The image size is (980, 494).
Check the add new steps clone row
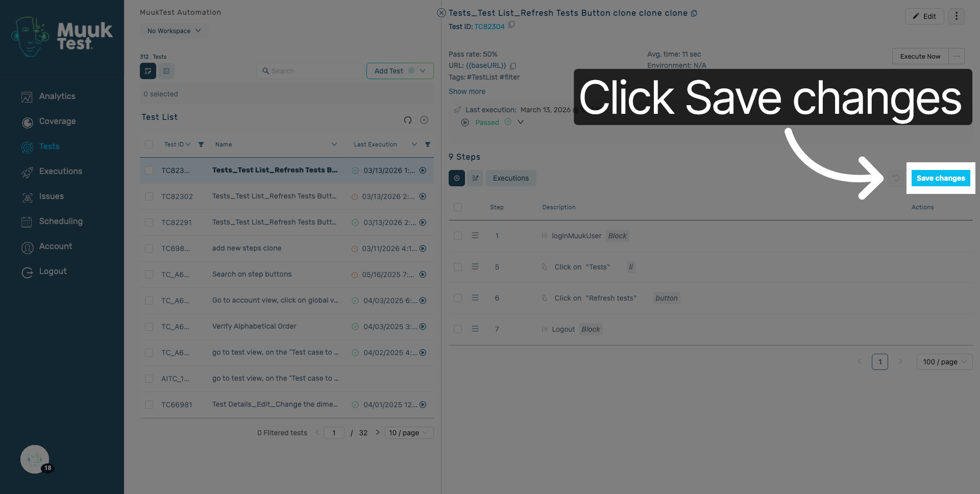(149, 249)
